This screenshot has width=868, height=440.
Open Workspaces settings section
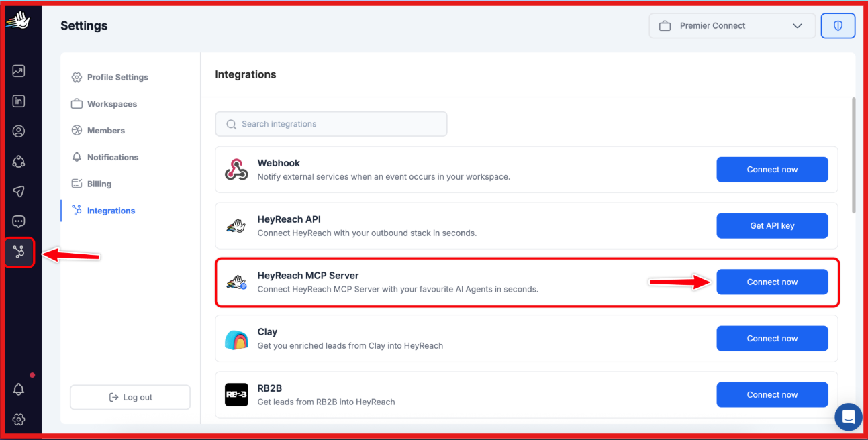click(x=104, y=104)
